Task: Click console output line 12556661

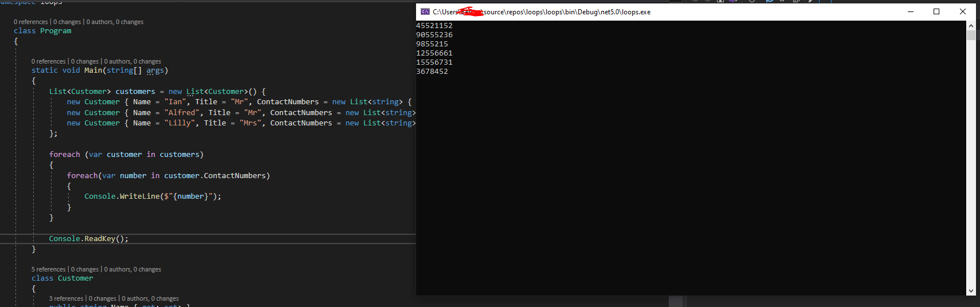Action: pos(434,53)
